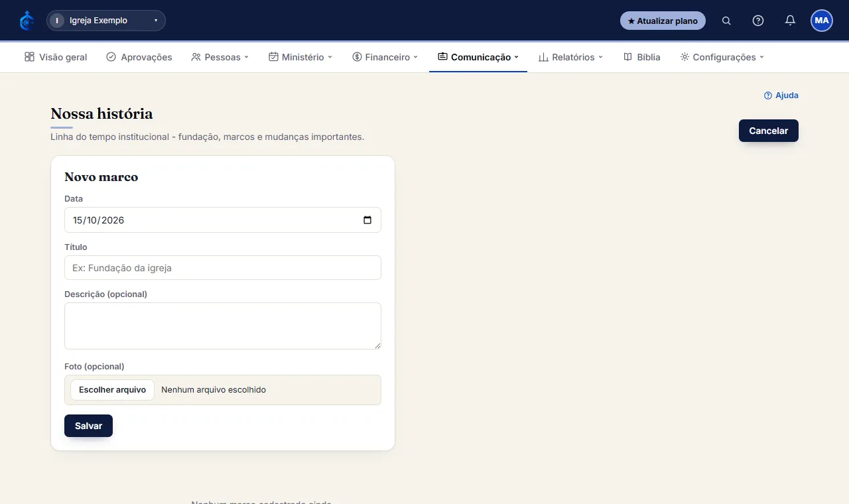Expand the Financeiro menu chevron
This screenshot has height=504, width=849.
[x=416, y=57]
